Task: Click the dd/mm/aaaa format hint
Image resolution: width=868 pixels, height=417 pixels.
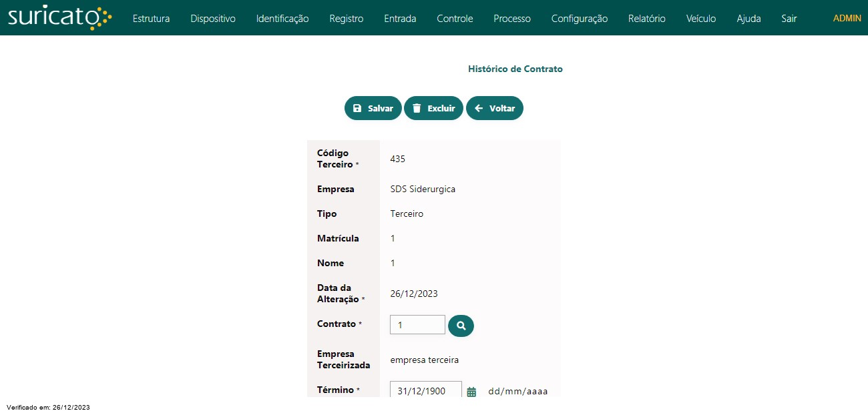Action: [x=518, y=391]
